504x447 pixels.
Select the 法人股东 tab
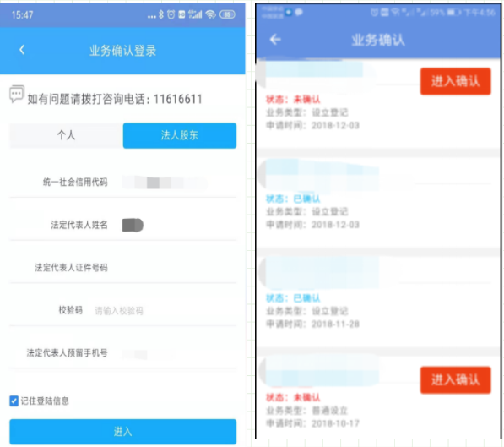point(180,135)
